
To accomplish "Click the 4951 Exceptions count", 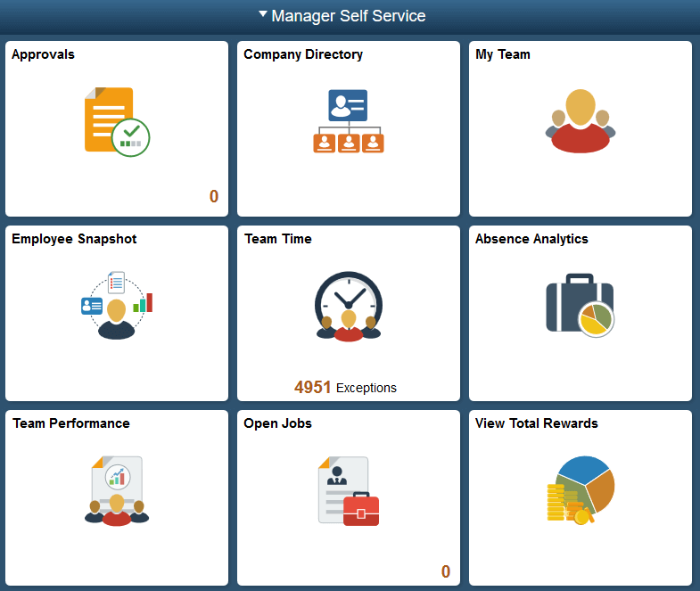I will pos(345,388).
